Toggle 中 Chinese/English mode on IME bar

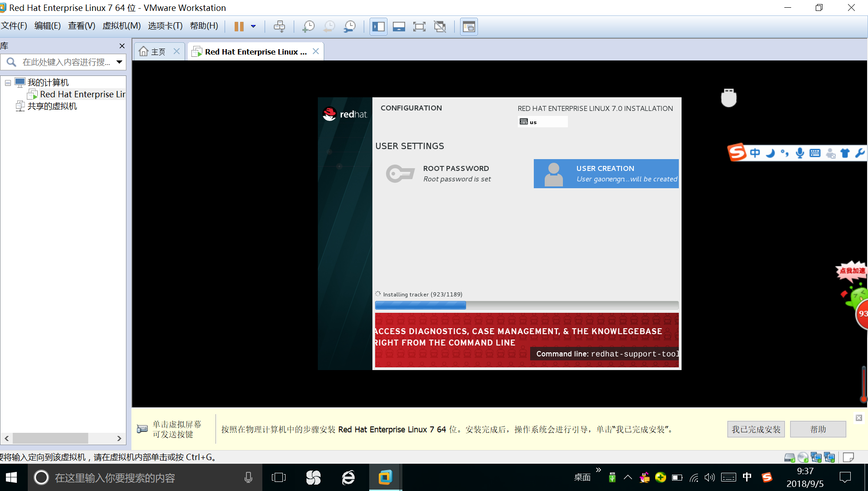(755, 153)
